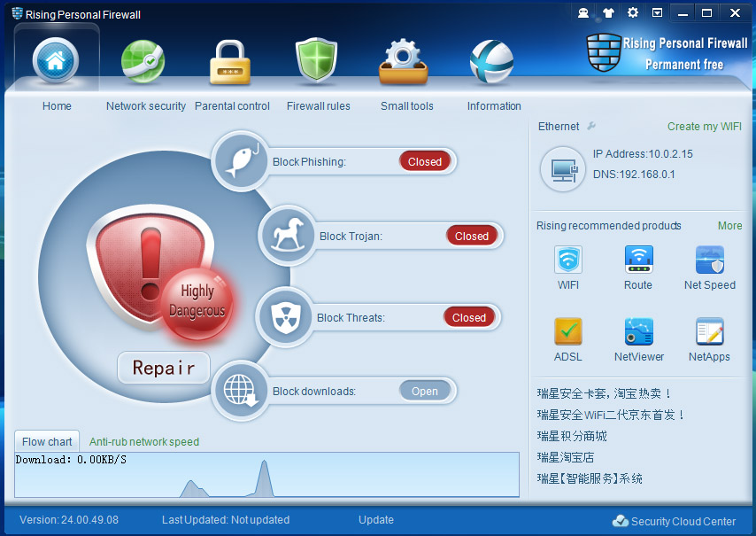Screen dimensions: 756x536
Task: Open the title bar dropdown menu icon
Action: (x=657, y=13)
